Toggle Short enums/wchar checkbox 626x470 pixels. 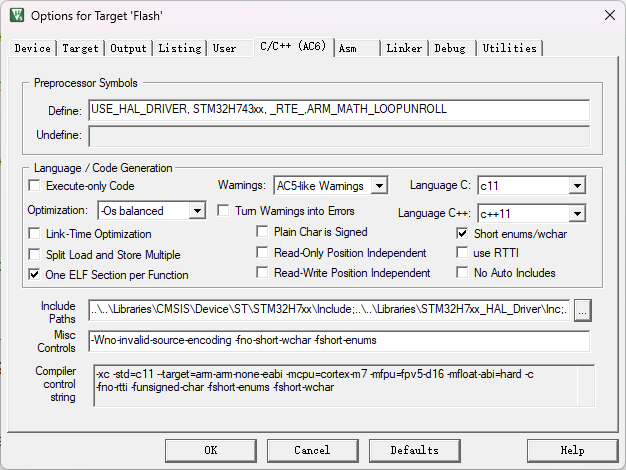[462, 233]
